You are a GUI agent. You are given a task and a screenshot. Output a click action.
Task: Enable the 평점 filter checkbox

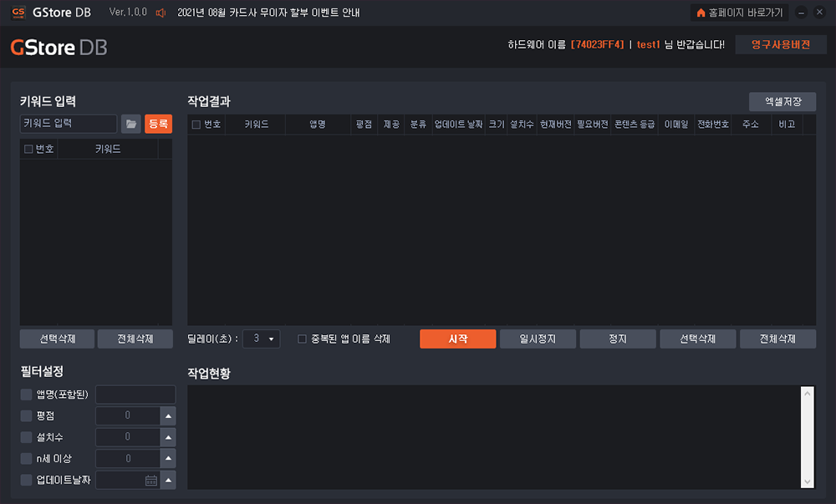tap(26, 415)
